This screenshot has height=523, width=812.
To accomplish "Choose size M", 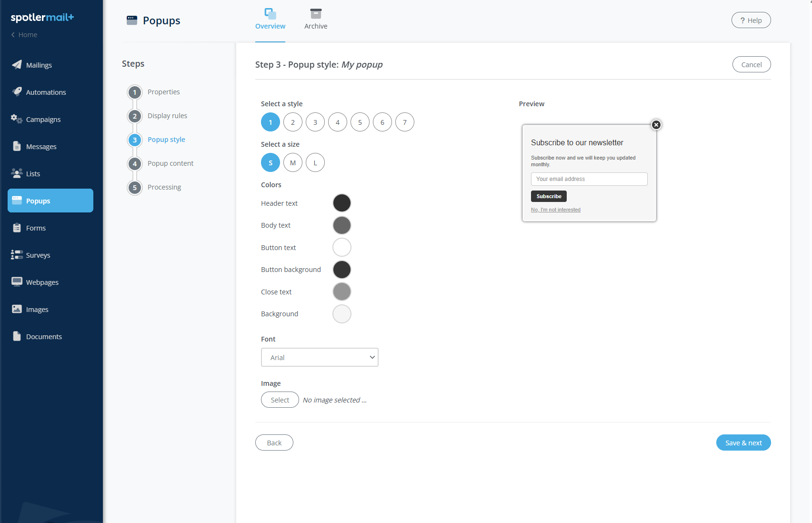I will (293, 163).
